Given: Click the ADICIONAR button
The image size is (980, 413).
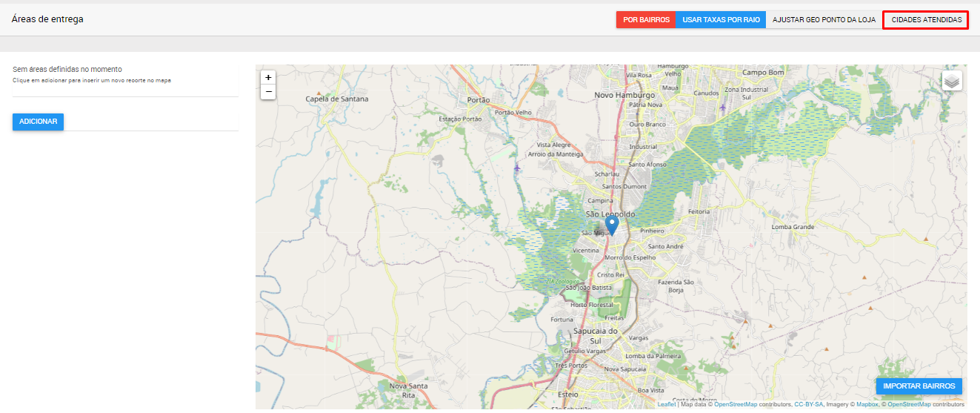Looking at the screenshot, I should coord(39,122).
